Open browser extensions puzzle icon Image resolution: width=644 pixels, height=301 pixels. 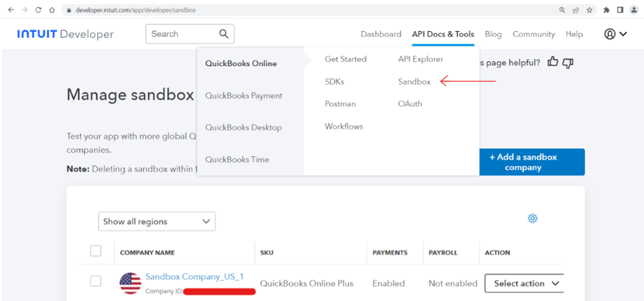[607, 10]
